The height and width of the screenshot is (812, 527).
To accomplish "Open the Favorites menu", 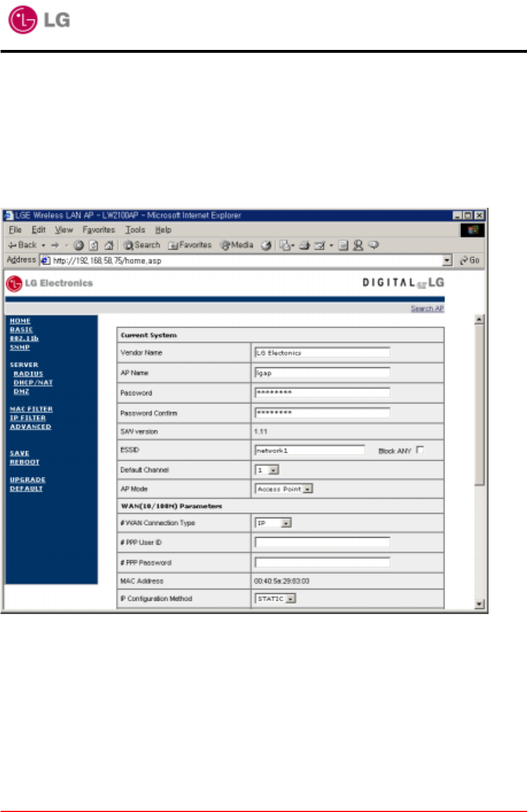I will (99, 230).
